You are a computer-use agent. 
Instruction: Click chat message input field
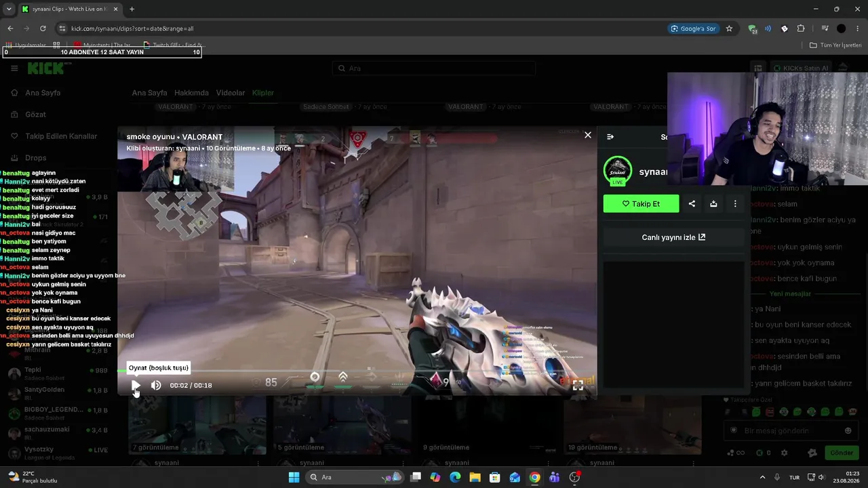790,430
